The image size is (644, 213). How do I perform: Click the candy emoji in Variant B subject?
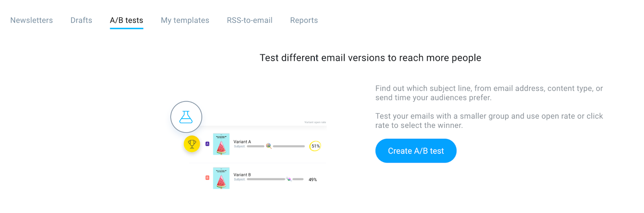click(x=289, y=179)
